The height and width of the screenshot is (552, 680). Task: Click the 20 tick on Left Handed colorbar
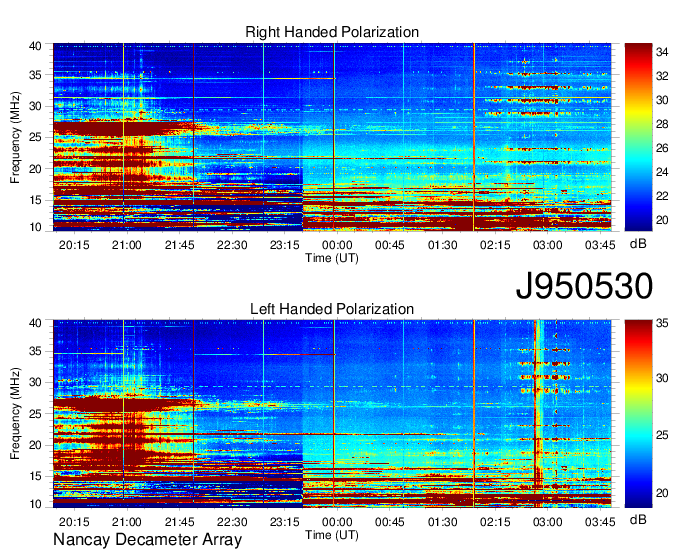[662, 493]
